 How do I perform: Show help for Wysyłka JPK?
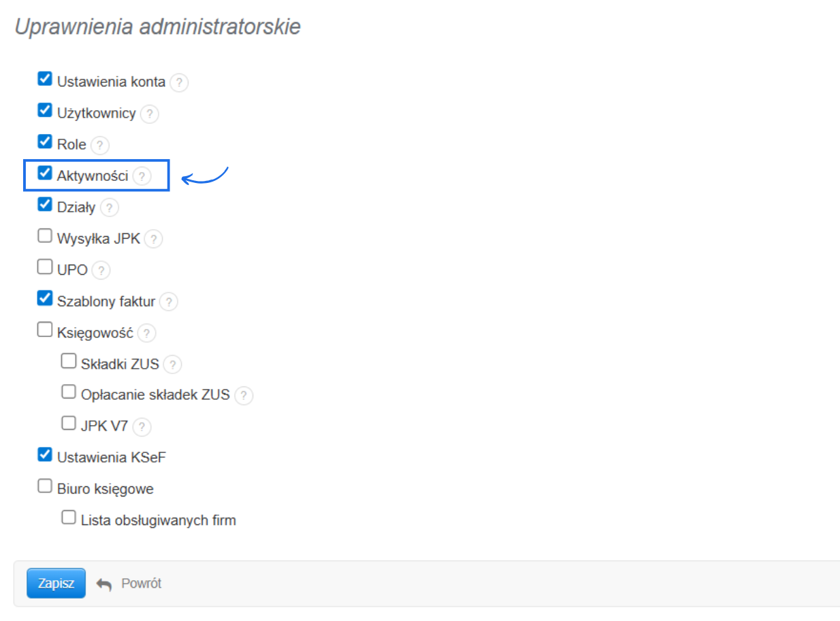point(154,239)
